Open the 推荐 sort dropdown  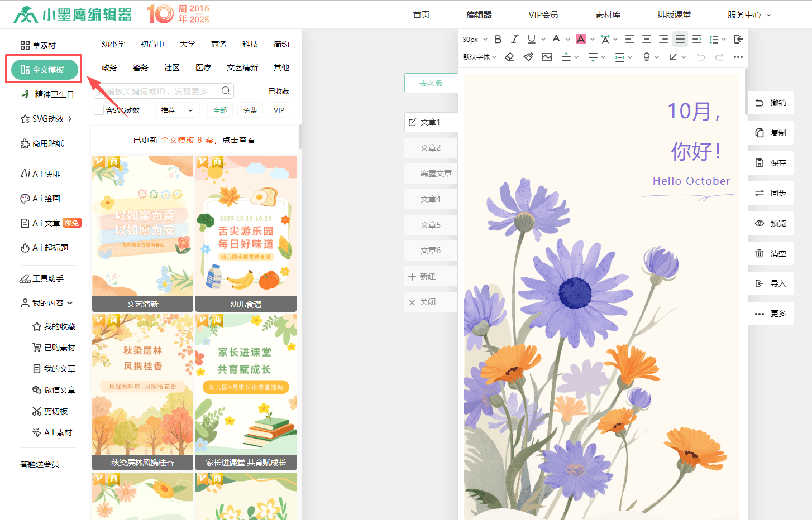(x=176, y=110)
